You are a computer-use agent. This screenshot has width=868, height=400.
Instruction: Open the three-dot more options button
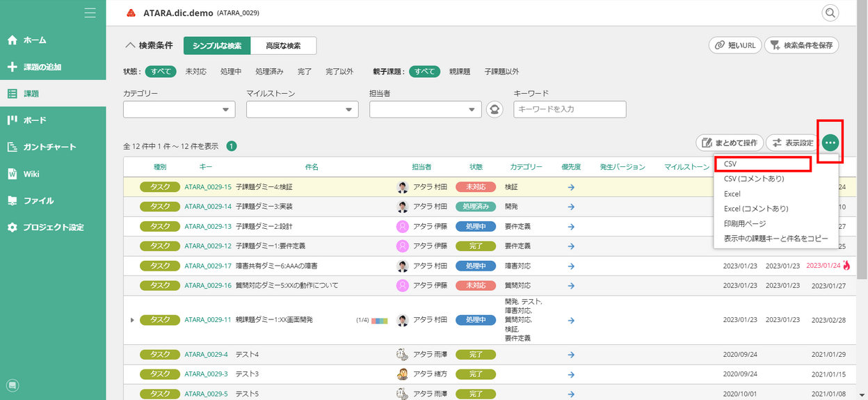(x=830, y=143)
